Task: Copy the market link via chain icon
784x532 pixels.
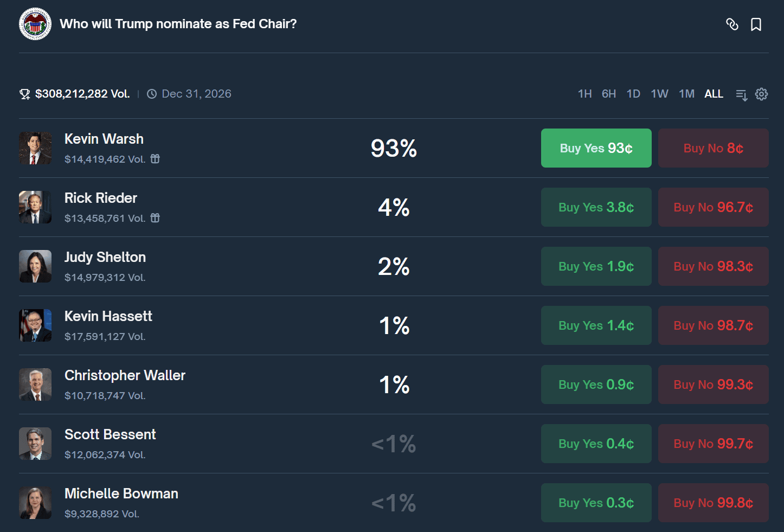Action: pyautogui.click(x=732, y=24)
